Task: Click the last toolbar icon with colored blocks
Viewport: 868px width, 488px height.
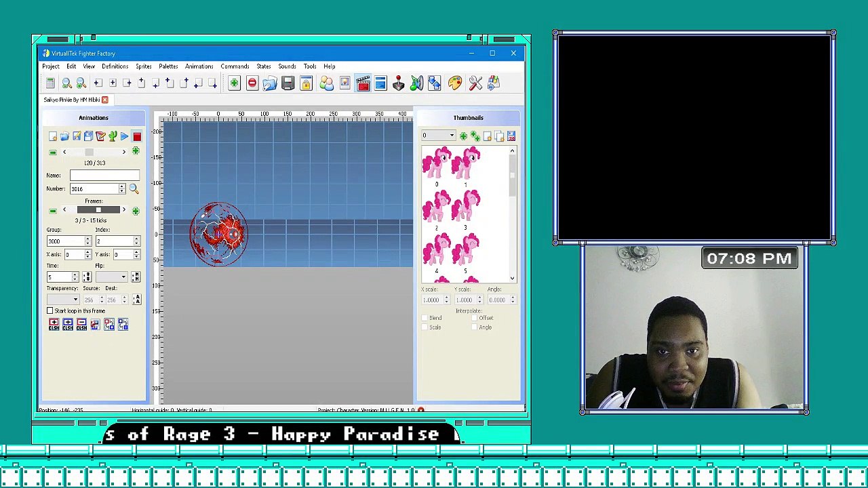Action: (x=493, y=83)
